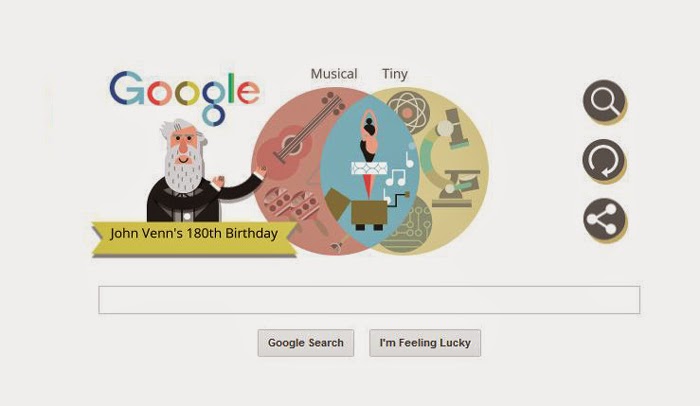Click the Musical label above the diagram
The height and width of the screenshot is (406, 700).
click(334, 74)
